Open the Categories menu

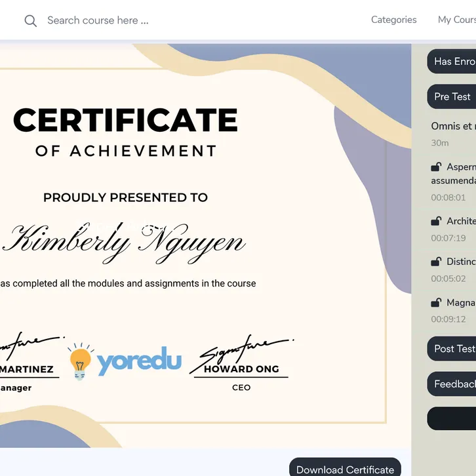[x=393, y=20]
